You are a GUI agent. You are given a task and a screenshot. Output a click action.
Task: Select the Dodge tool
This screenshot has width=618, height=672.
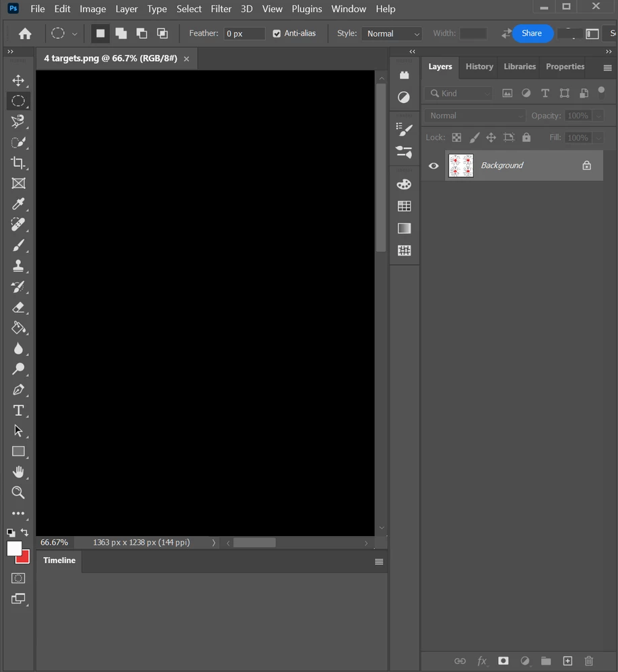point(18,369)
